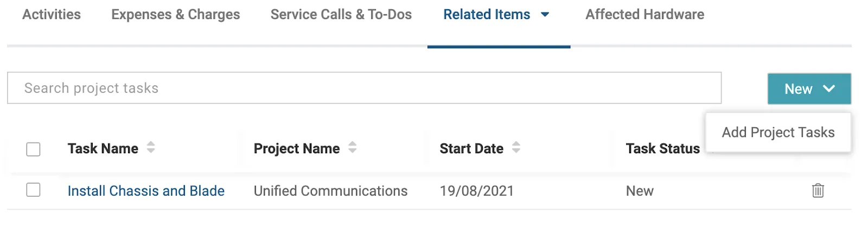The width and height of the screenshot is (868, 225).
Task: Go to Service Calls & To-Dos tab
Action: tap(341, 15)
